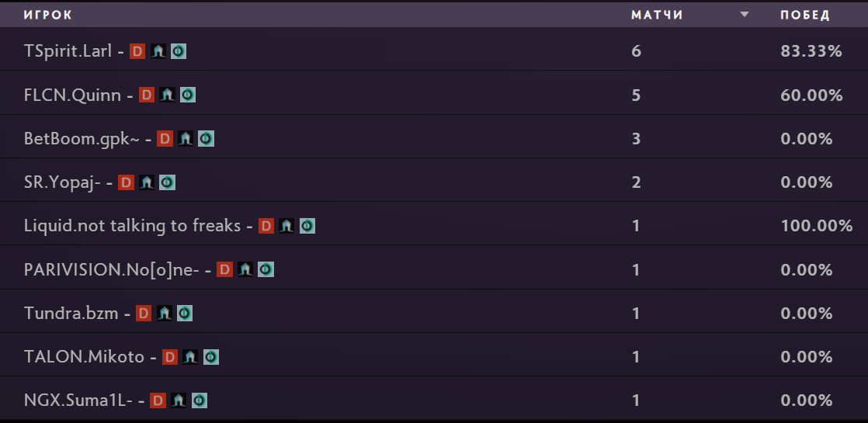Click the NGX.Suma1L- player name
Viewport: 868px width, 423px height.
(78, 400)
